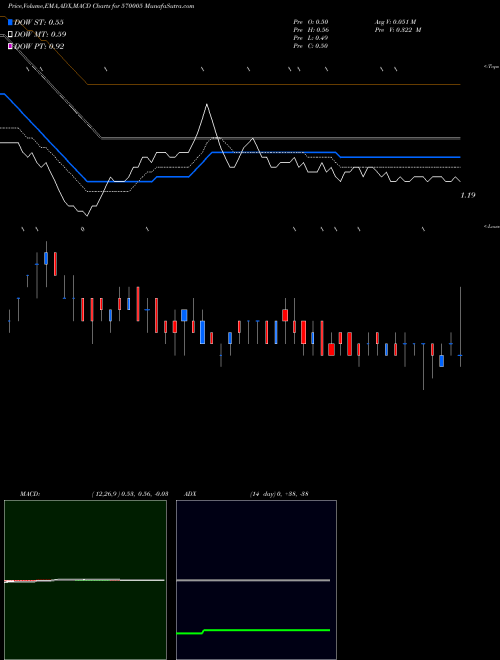The image size is (500, 660).
Task: Click the last candlestick with tall wick
Action: [460, 327]
